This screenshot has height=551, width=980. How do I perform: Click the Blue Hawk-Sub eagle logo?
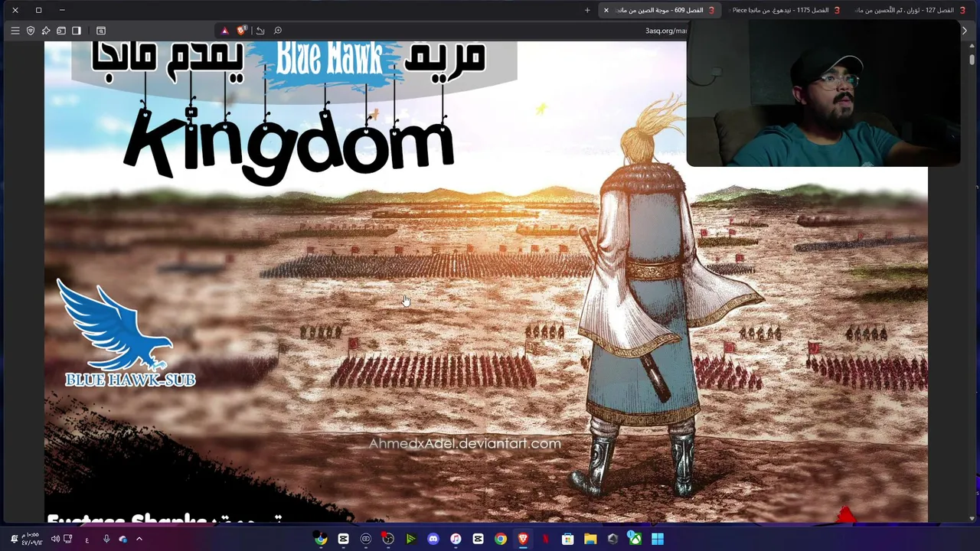coord(126,333)
